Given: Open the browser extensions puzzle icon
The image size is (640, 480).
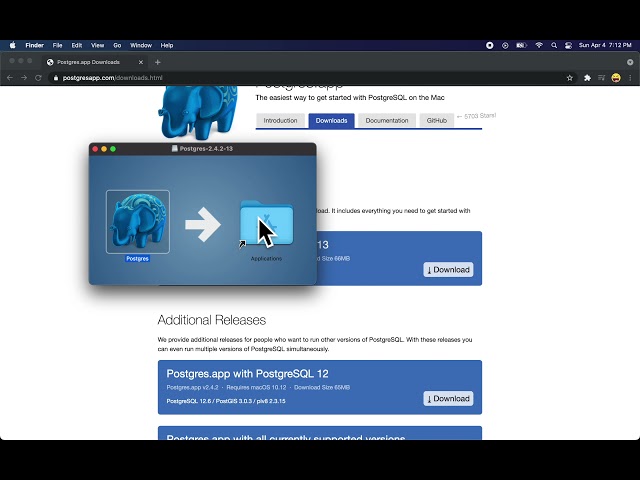Looking at the screenshot, I should coord(587,78).
